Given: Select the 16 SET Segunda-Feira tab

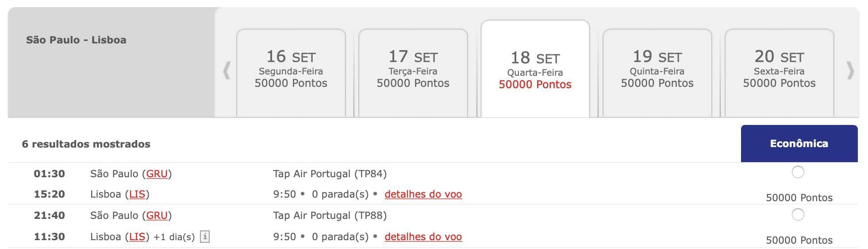Looking at the screenshot, I should (291, 73).
